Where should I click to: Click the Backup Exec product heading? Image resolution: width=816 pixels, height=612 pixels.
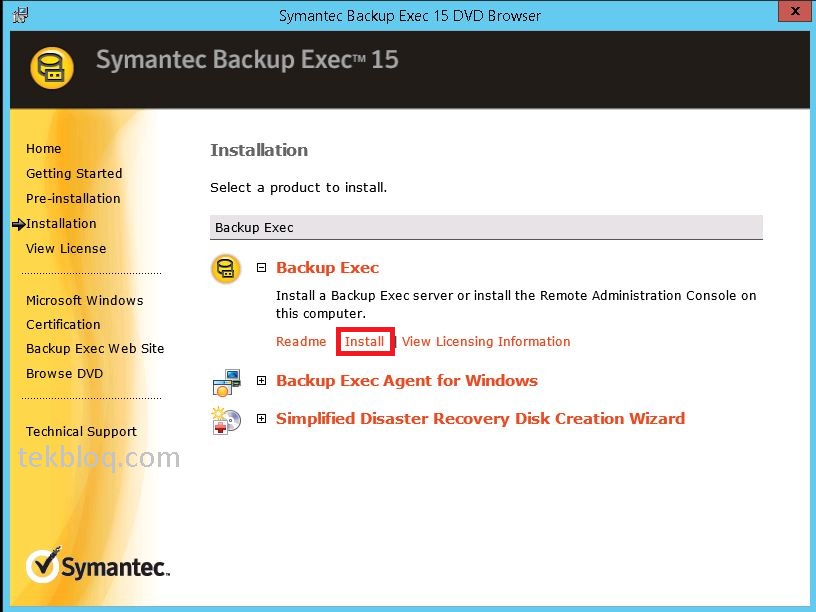[x=327, y=267]
